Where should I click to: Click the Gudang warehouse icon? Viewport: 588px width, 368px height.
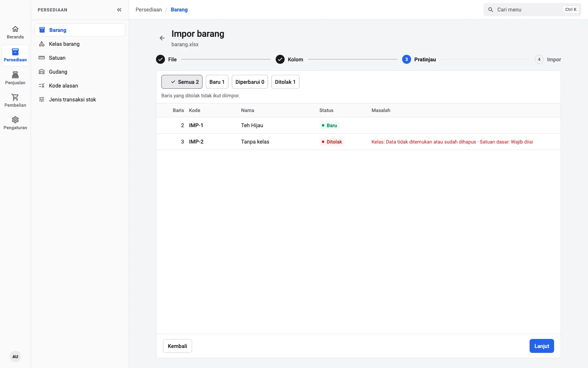[42, 72]
